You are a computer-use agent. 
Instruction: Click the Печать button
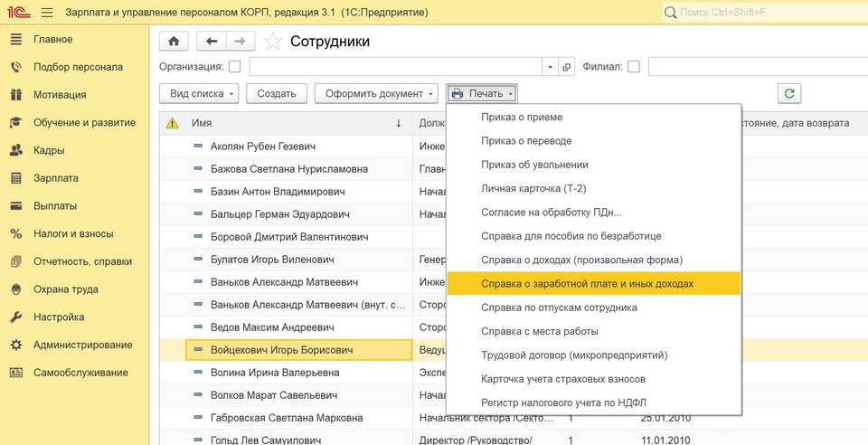pyautogui.click(x=481, y=93)
